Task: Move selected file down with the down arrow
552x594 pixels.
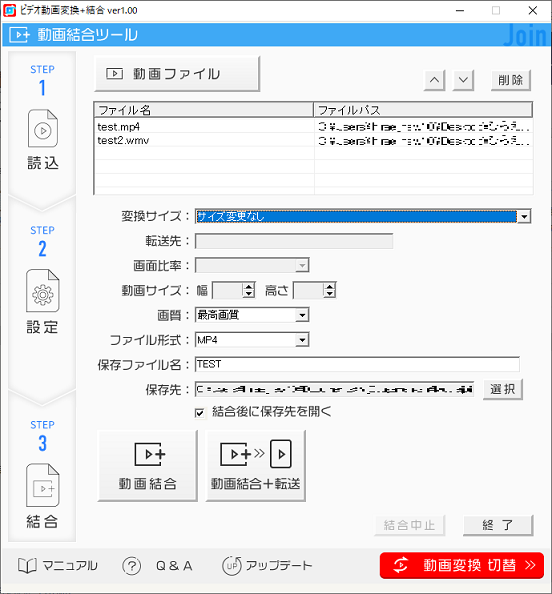Action: pos(463,80)
